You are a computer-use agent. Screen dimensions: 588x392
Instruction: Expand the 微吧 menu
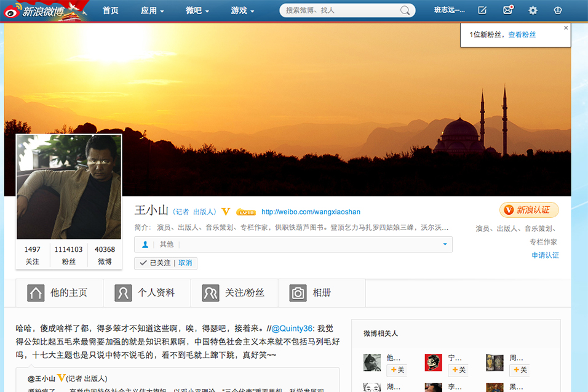pos(197,10)
